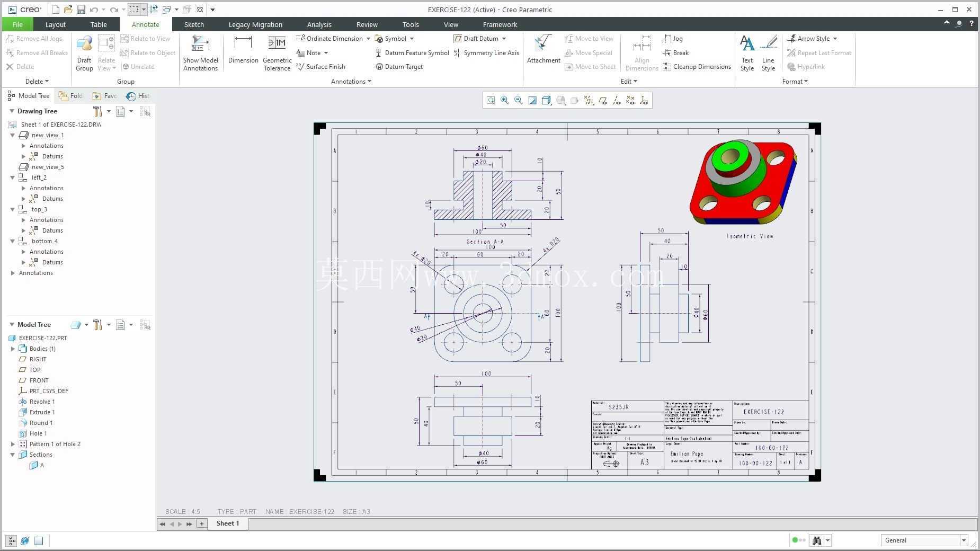Click the Repaint screen icon
Viewport: 980px width, 551px height.
point(532,100)
